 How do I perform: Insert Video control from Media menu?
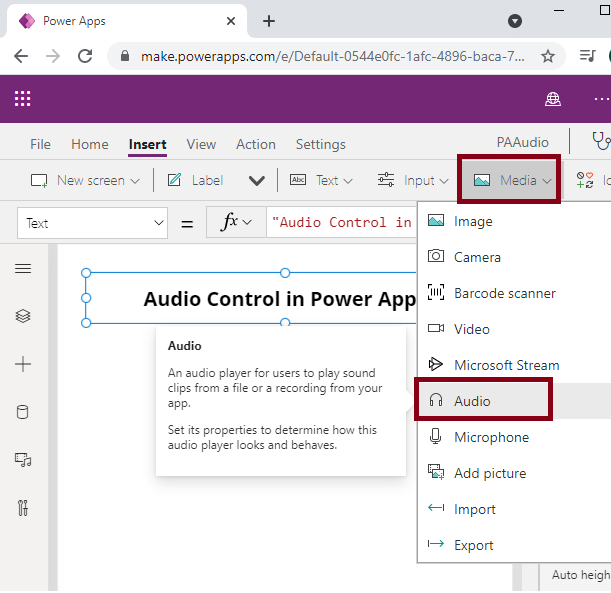pyautogui.click(x=514, y=329)
